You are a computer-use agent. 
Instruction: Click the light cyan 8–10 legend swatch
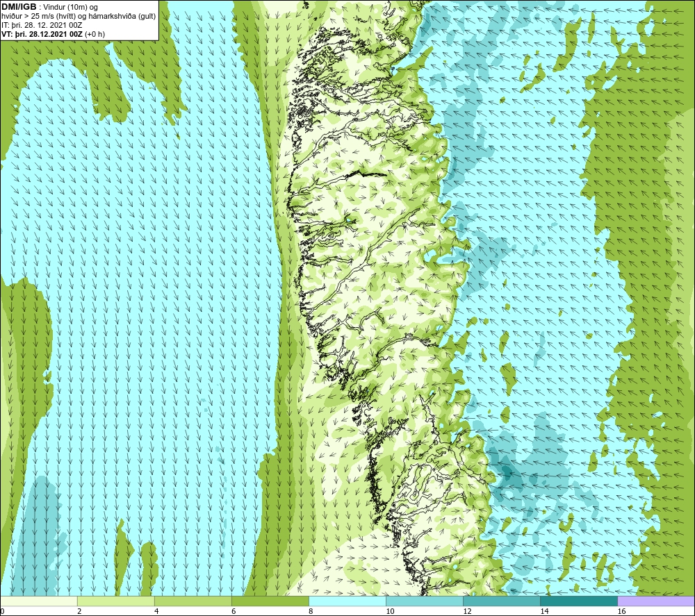[347, 601]
